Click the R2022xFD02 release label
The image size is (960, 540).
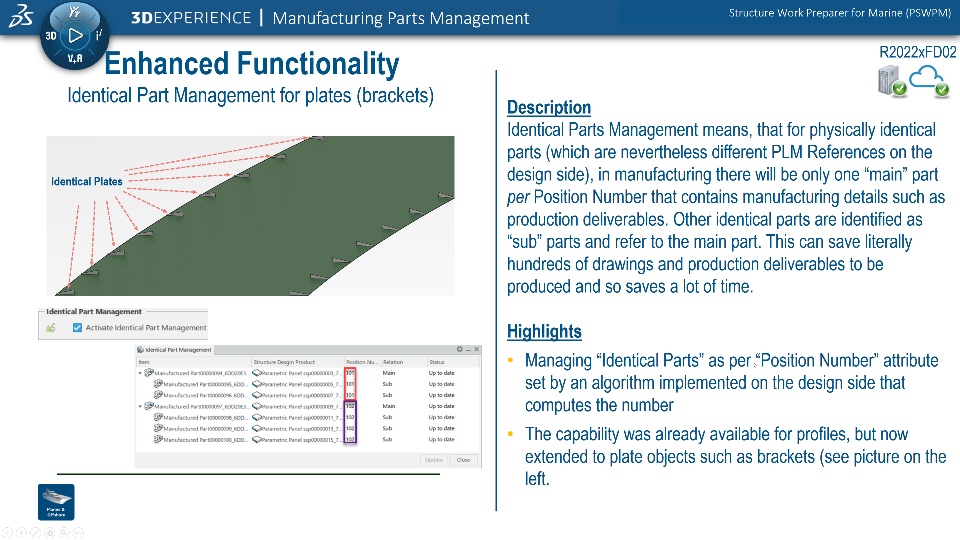pos(917,53)
